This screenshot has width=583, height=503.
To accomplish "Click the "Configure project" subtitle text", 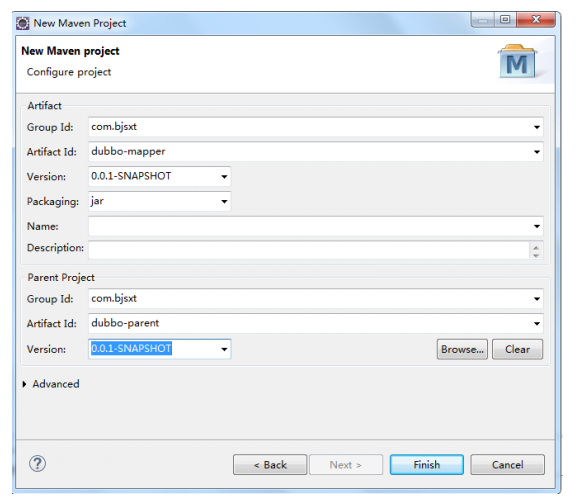I will pos(69,72).
